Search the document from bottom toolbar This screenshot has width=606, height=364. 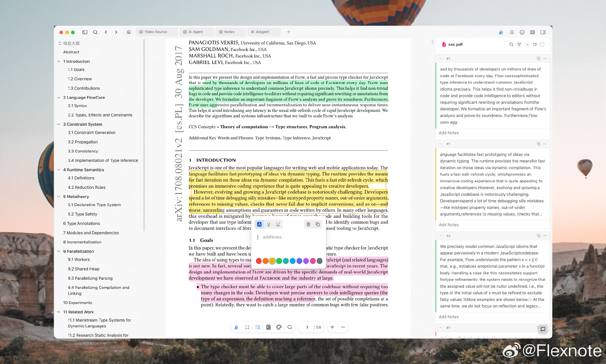click(x=290, y=327)
